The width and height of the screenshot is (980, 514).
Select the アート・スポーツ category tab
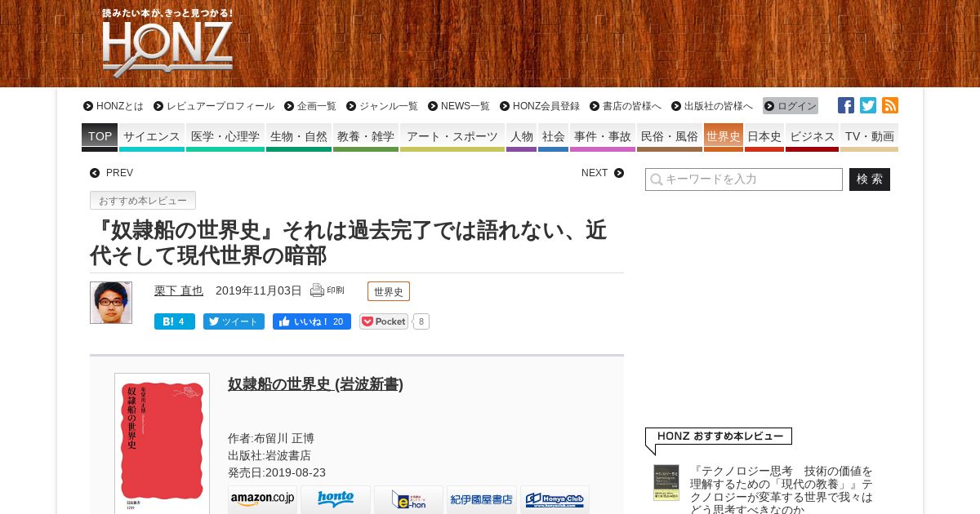click(x=452, y=137)
